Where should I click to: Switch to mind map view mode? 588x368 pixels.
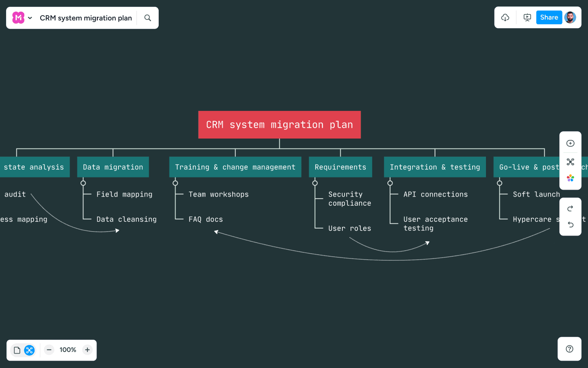(x=29, y=350)
